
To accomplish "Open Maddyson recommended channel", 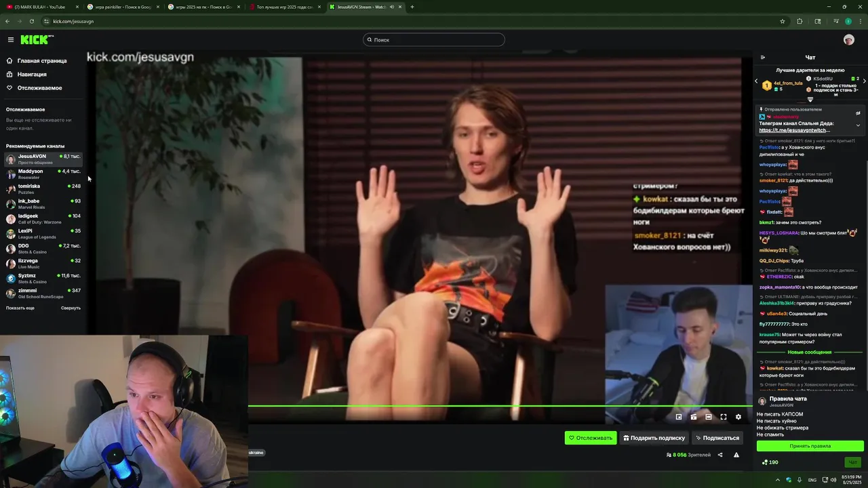I will pos(43,174).
